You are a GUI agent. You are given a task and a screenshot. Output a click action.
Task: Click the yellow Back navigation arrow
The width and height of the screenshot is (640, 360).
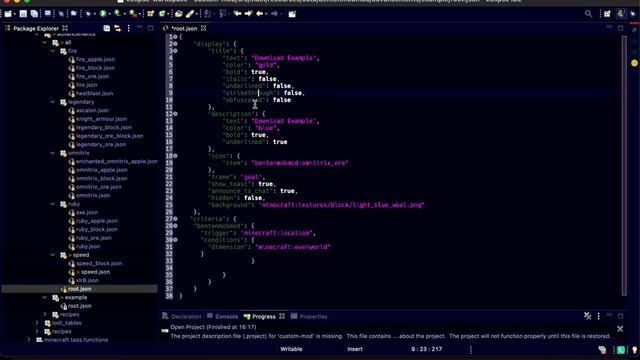click(x=260, y=14)
